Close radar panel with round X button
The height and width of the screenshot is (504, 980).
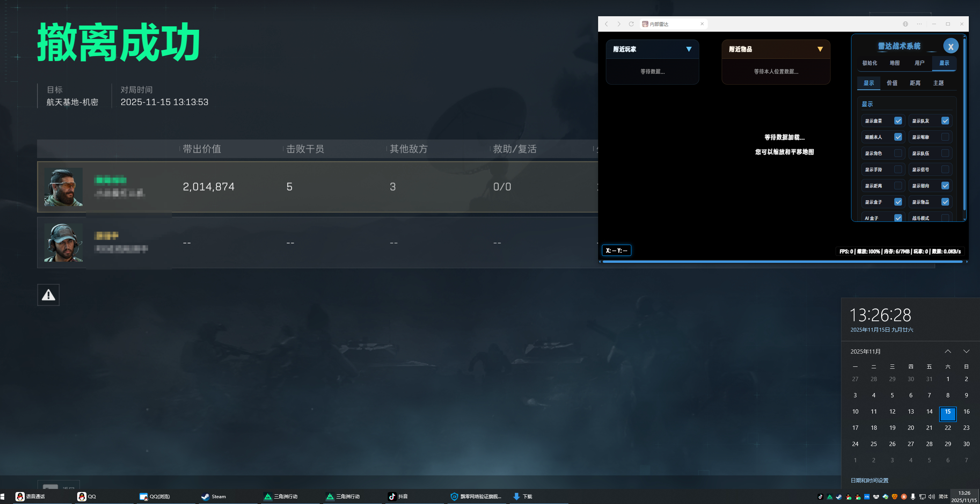click(x=951, y=46)
